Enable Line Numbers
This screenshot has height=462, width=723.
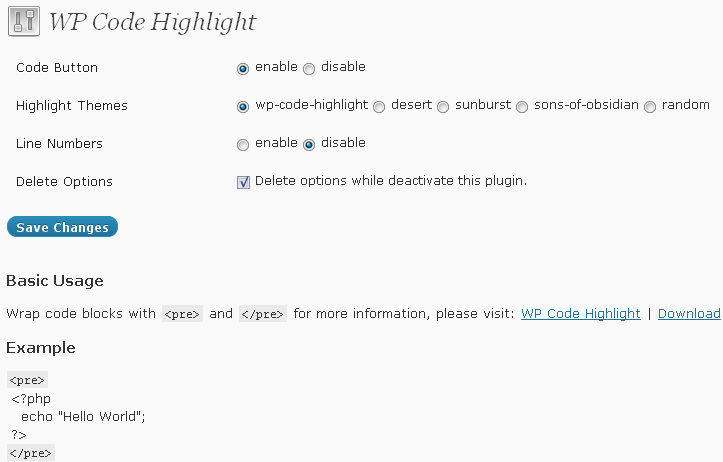click(x=243, y=145)
